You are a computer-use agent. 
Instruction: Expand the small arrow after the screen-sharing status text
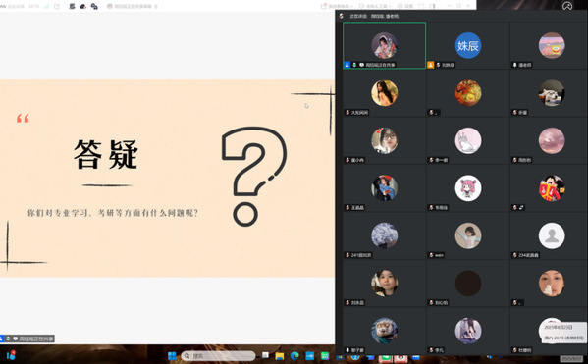pos(156,6)
